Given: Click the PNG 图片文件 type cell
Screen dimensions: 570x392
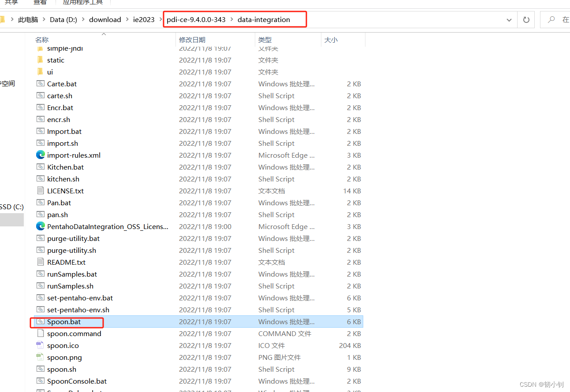Looking at the screenshot, I should click(279, 357).
